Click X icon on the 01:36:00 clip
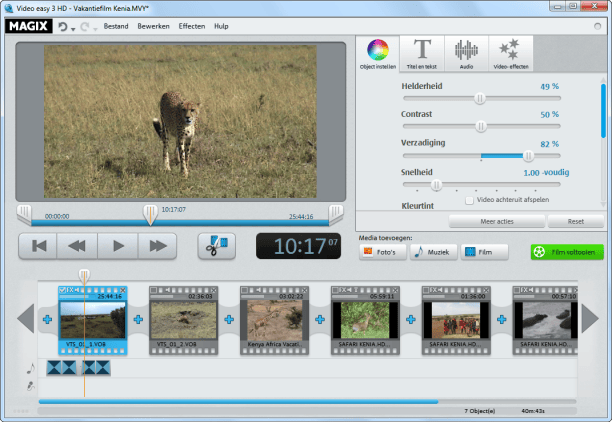The width and height of the screenshot is (612, 422). pyautogui.click(x=486, y=290)
